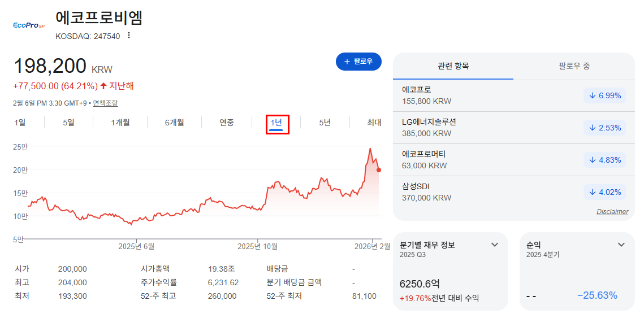
Task: Open the 삼성SDI related stock row
Action: pyautogui.click(x=514, y=193)
